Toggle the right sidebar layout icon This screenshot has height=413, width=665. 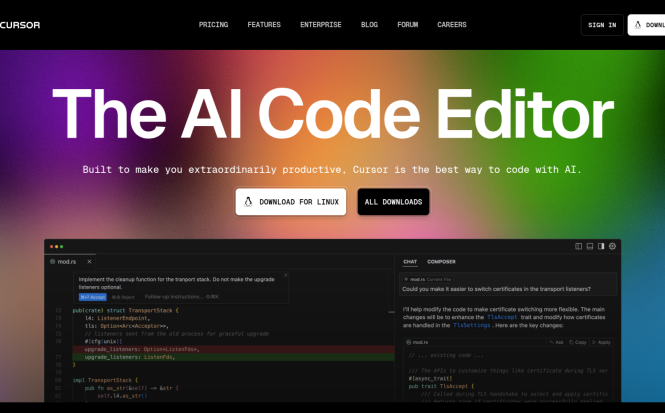[x=601, y=246]
